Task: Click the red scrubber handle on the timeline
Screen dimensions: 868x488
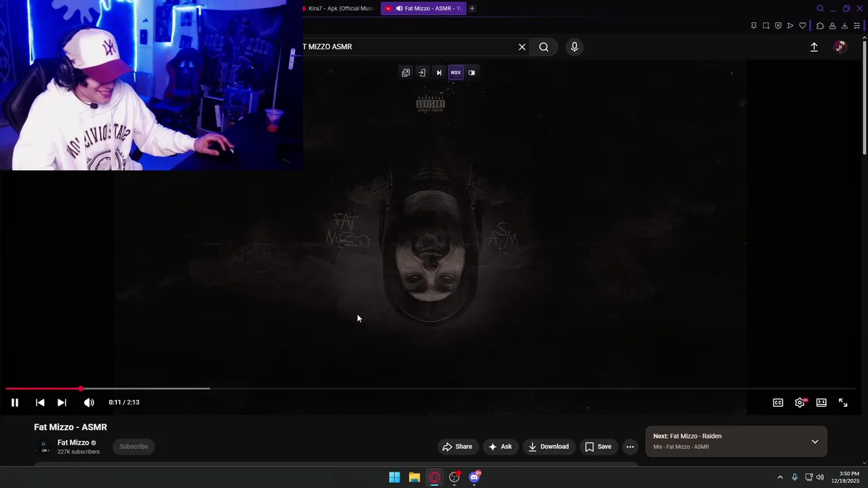Action: [81, 388]
